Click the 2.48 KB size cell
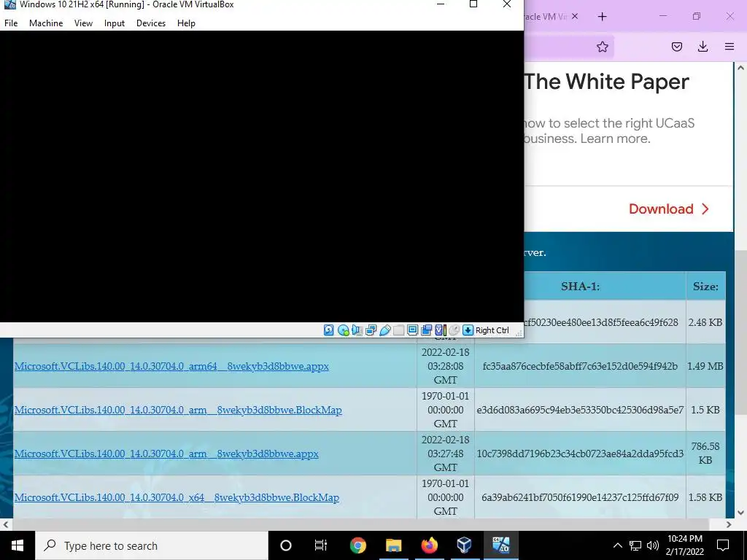The width and height of the screenshot is (747, 560). coord(705,322)
